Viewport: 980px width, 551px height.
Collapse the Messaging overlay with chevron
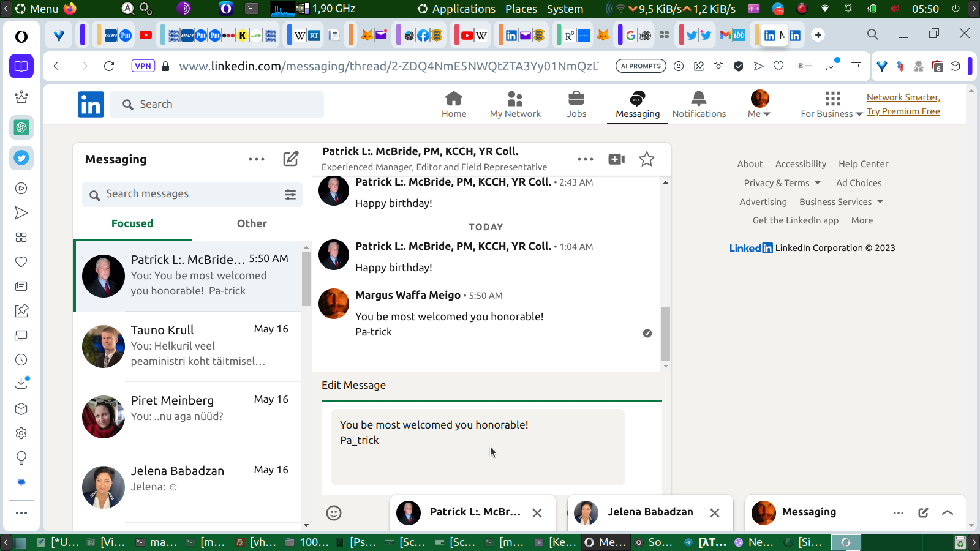point(948,513)
